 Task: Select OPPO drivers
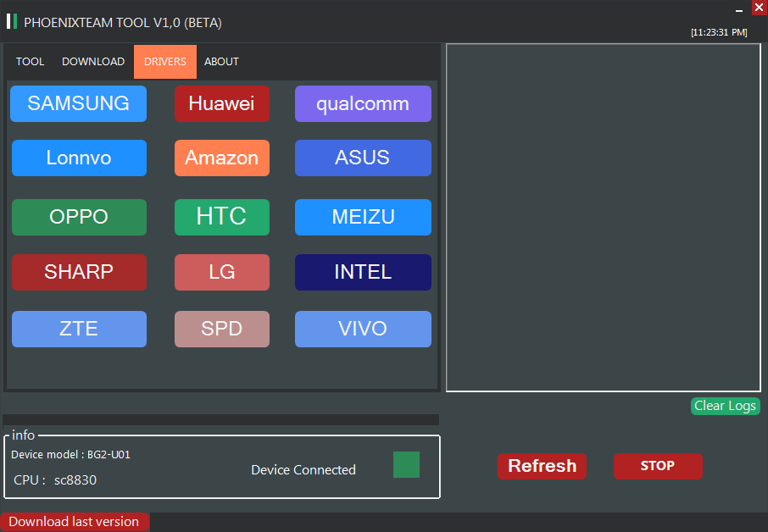click(79, 217)
